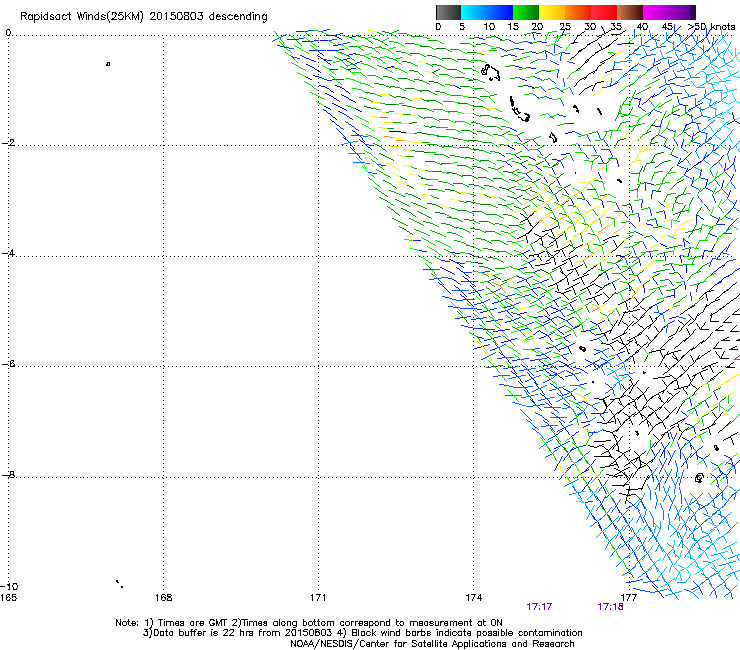Viewport: 740px width, 650px height.
Task: Click the latitude label -2
Action: coord(8,143)
